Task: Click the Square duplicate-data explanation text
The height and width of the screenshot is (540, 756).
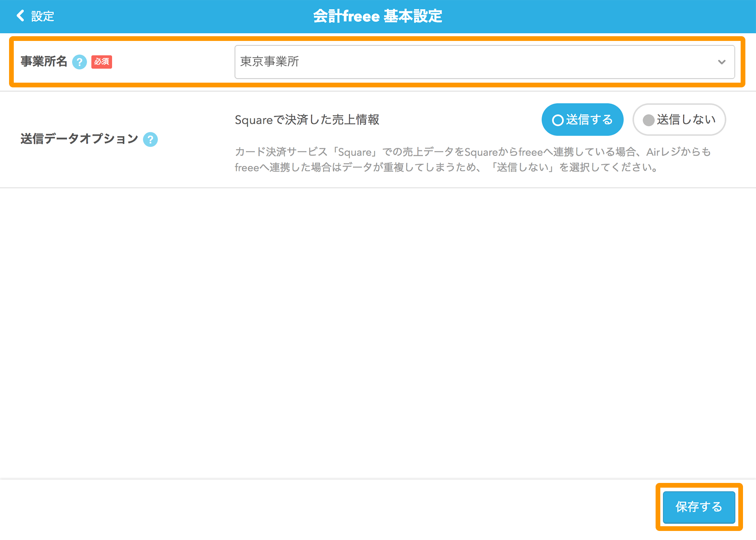Action: point(472,159)
